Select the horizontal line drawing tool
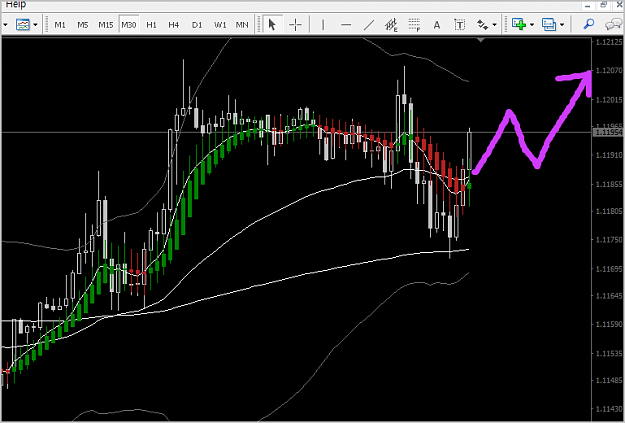This screenshot has height=423, width=625. click(x=346, y=25)
